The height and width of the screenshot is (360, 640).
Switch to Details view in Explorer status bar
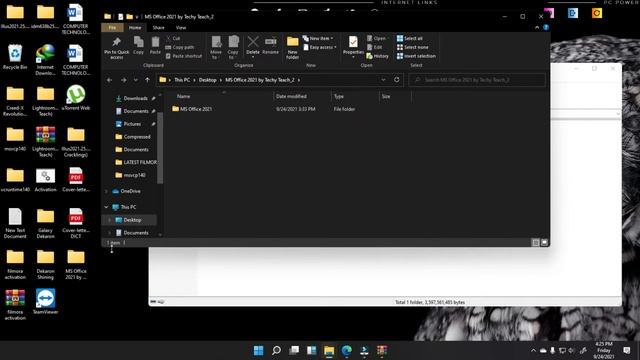536,242
